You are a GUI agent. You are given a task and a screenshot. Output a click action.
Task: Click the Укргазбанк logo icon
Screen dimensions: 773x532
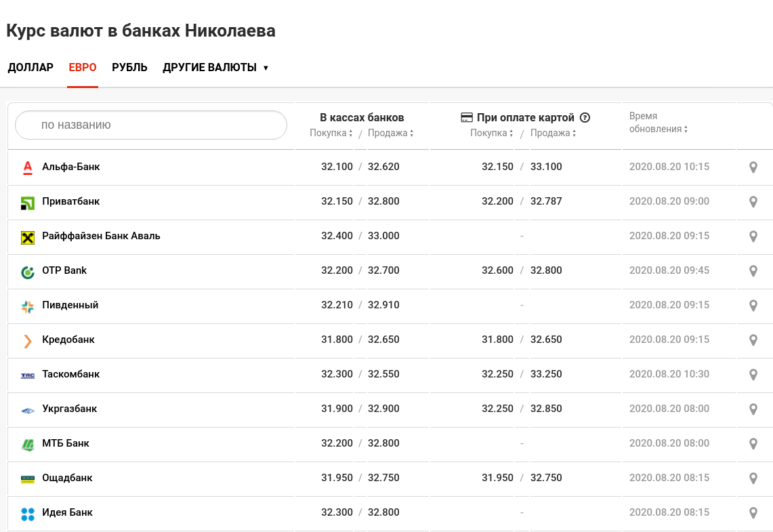28,410
